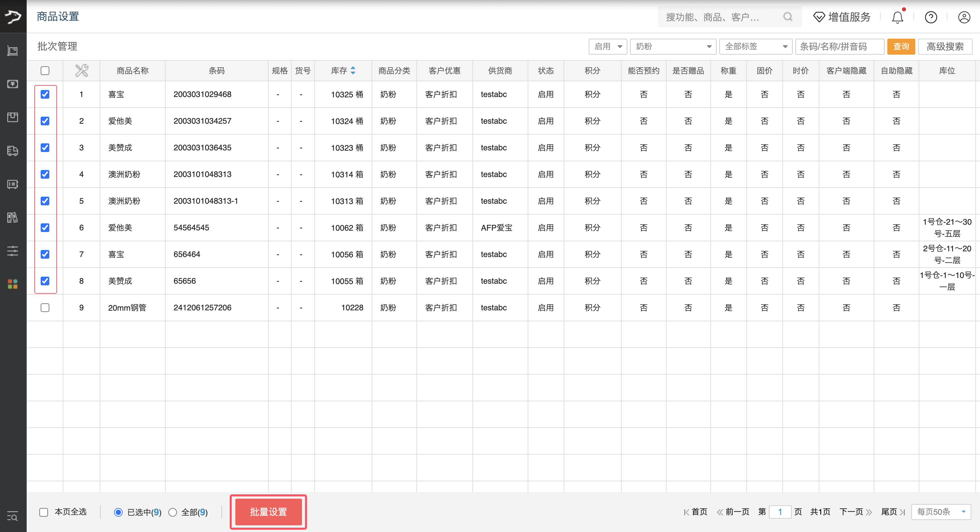Click the 批次管理 heading
This screenshot has width=980, height=532.
(x=57, y=46)
